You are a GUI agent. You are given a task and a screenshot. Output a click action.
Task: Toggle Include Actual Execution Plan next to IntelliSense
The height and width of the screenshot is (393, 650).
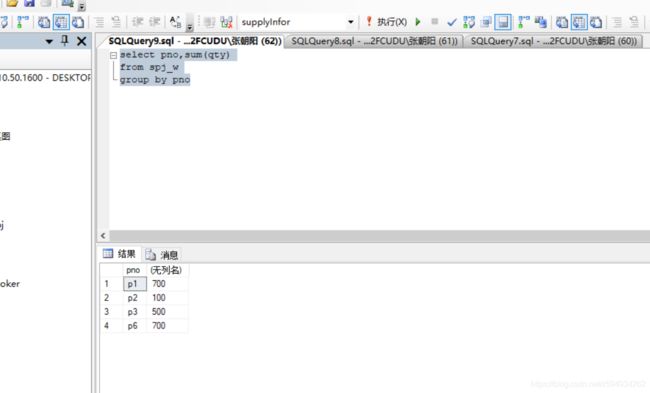(x=524, y=22)
